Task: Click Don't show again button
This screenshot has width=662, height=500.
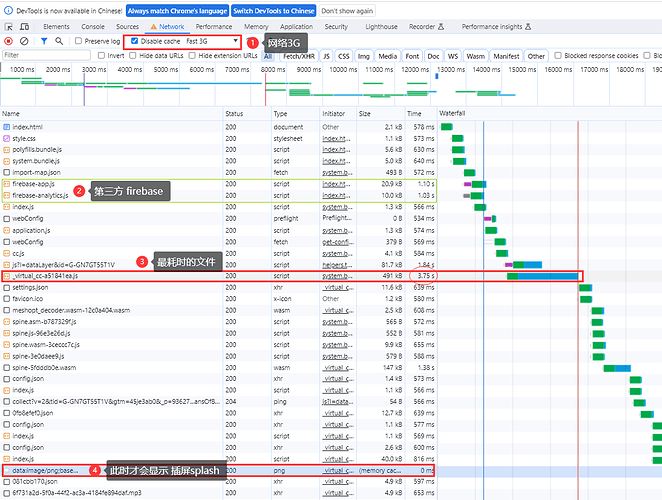Action: pos(347,11)
